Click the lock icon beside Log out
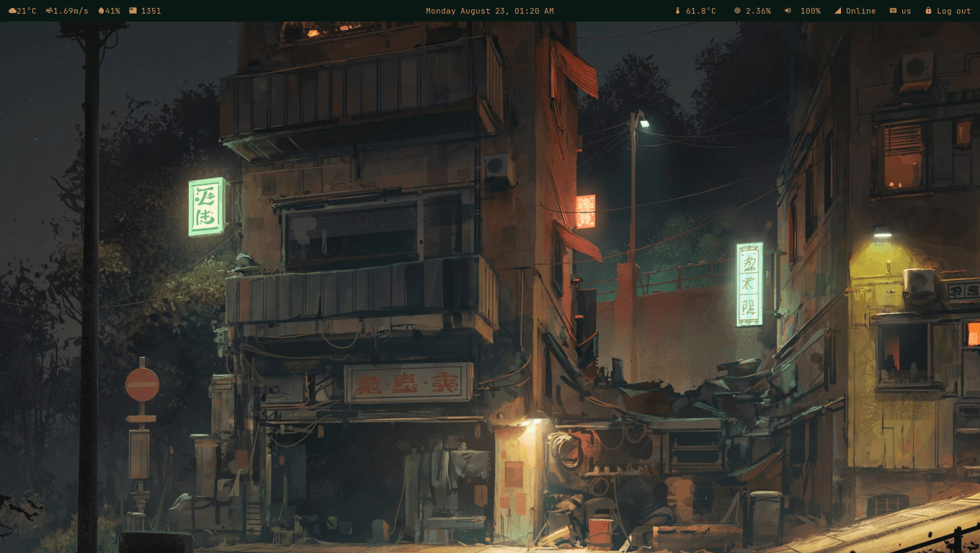 928,11
